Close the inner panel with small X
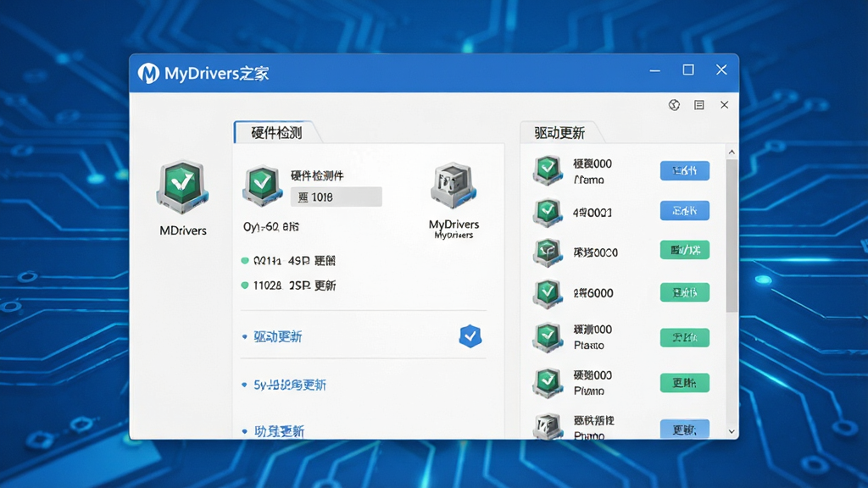The image size is (868, 488). coord(724,104)
